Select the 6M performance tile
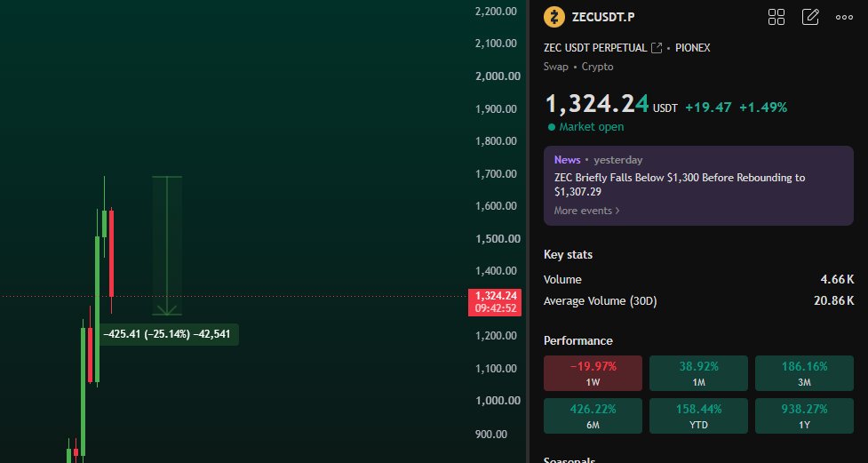This screenshot has width=868, height=463. tap(593, 416)
